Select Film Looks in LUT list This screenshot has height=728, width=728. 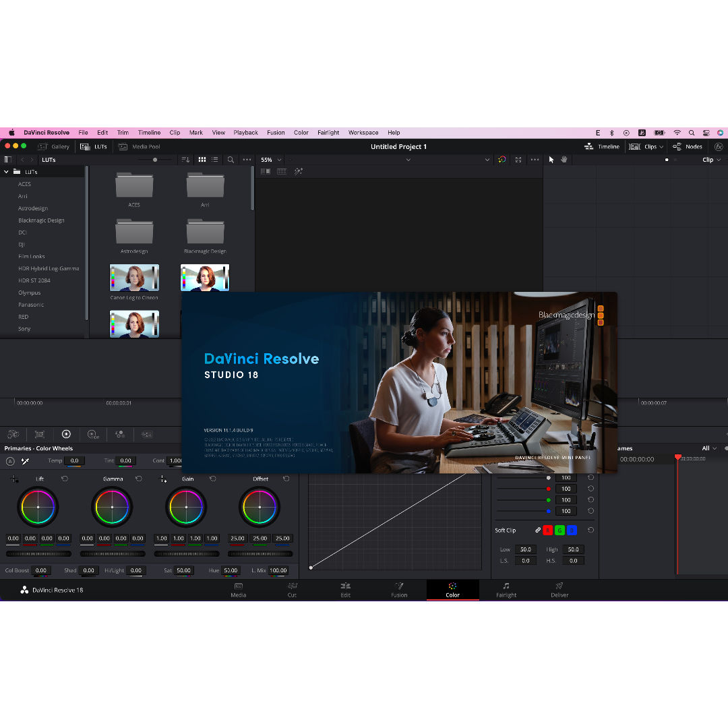[32, 257]
